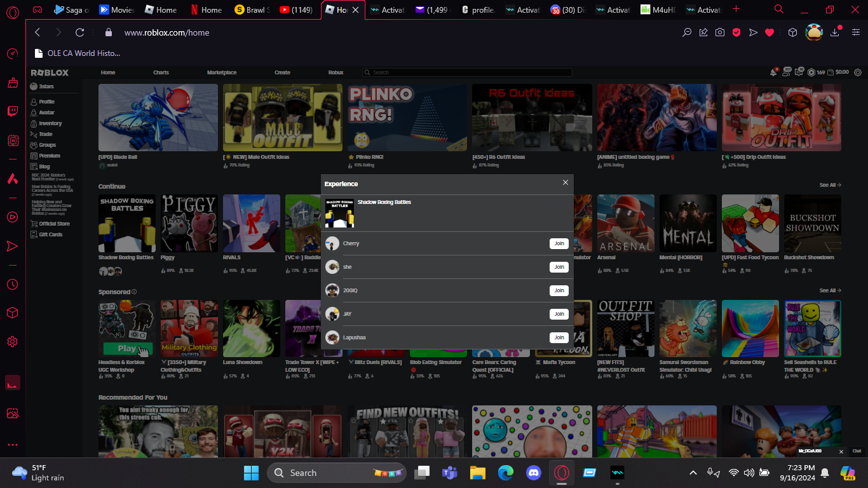Switch to the M4uHD tab

click(x=657, y=10)
